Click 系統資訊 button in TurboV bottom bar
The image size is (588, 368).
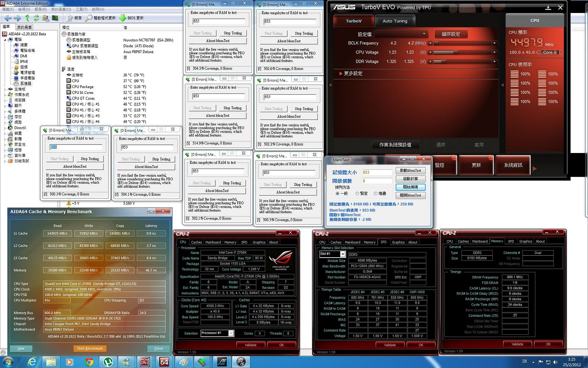click(513, 165)
